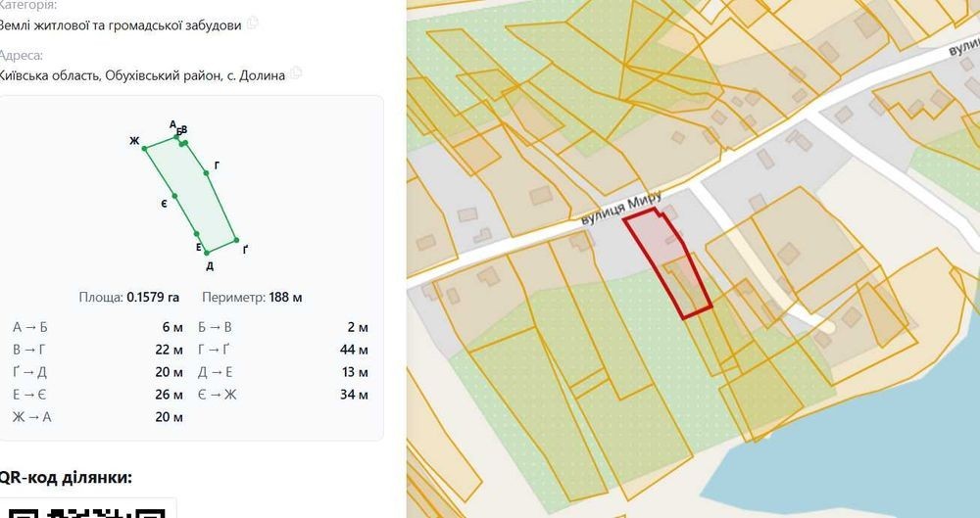Click the QR-код ділянки image
Screen dimensions: 980x518
pyautogui.click(x=88, y=508)
